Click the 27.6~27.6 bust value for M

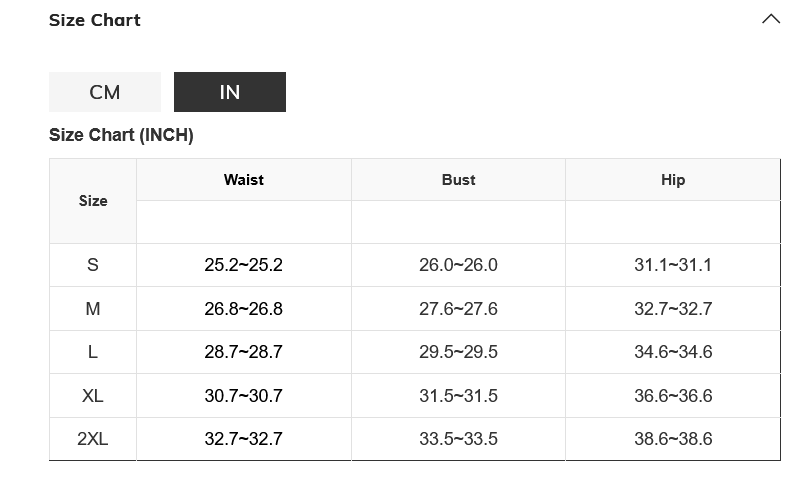(x=458, y=309)
